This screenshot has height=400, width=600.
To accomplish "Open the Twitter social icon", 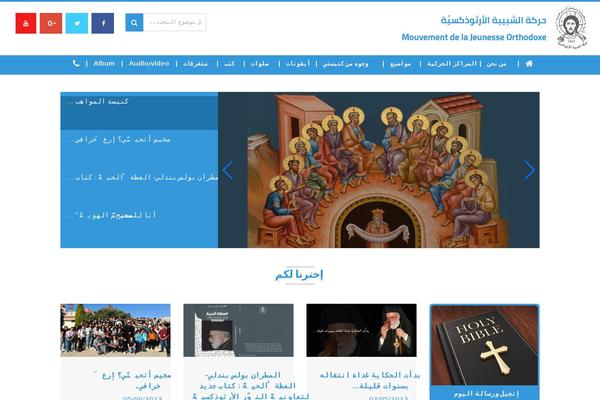I will click(x=77, y=23).
